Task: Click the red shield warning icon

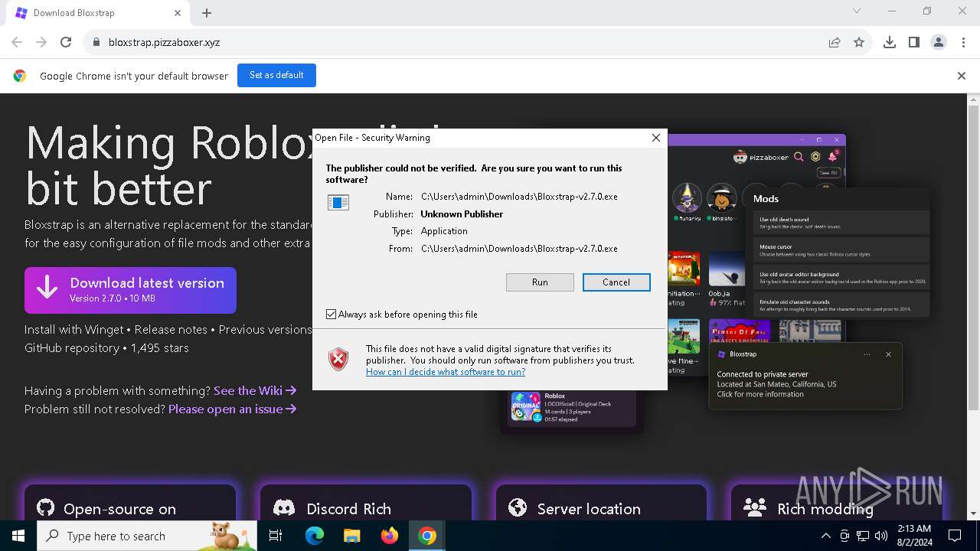Action: (338, 359)
